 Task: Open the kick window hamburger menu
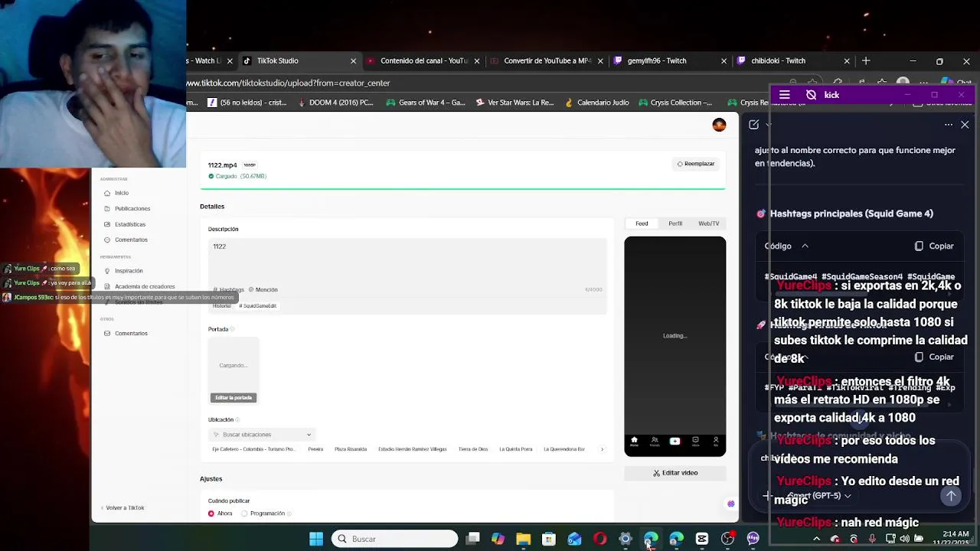pyautogui.click(x=785, y=95)
